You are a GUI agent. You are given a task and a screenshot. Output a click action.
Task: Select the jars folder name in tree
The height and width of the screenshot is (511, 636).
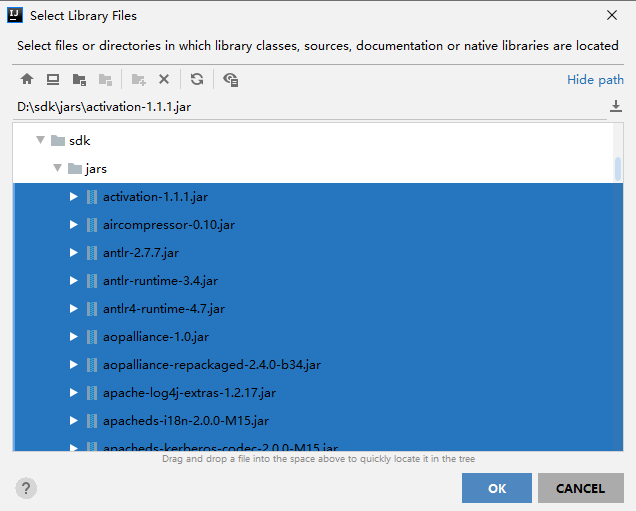(x=96, y=169)
